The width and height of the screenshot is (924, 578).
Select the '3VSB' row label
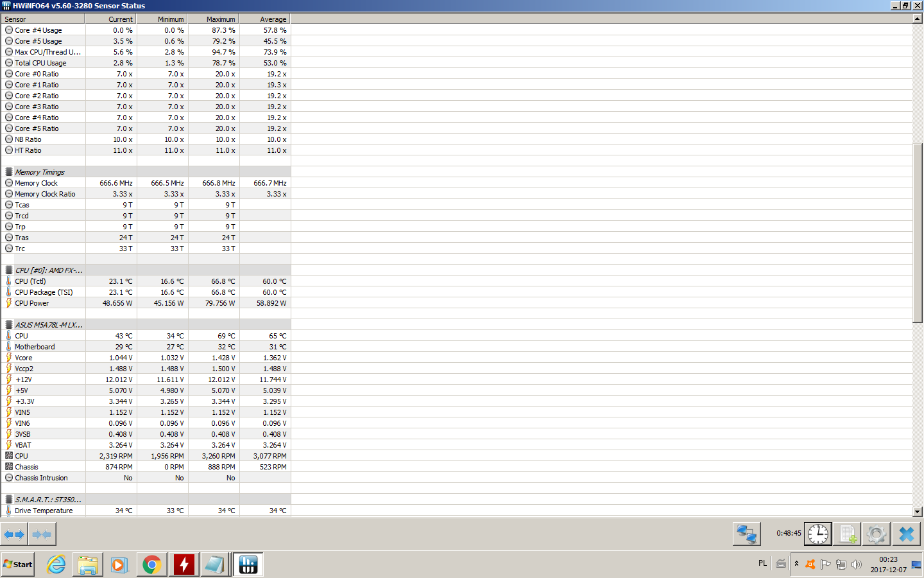[x=23, y=434]
